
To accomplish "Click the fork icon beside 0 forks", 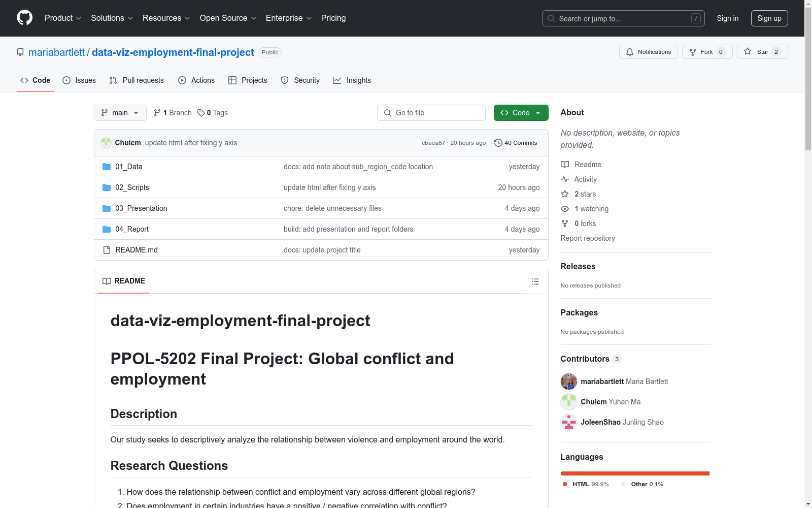I will pos(565,224).
